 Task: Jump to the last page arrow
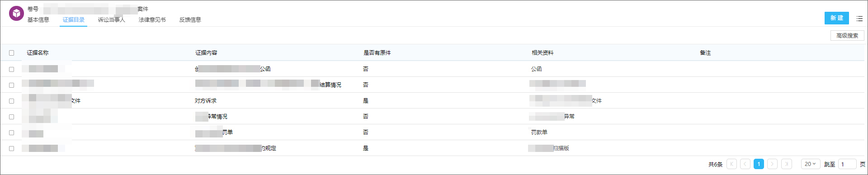point(787,164)
